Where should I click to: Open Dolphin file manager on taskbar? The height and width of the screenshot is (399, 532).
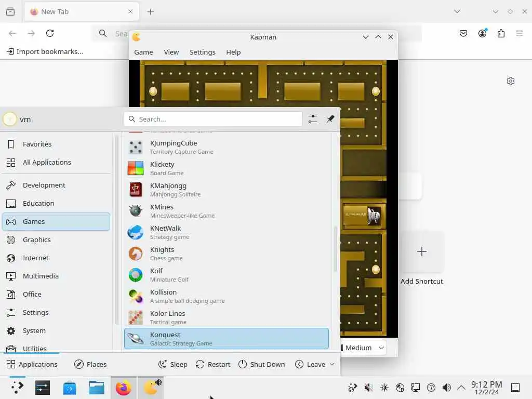(x=97, y=388)
